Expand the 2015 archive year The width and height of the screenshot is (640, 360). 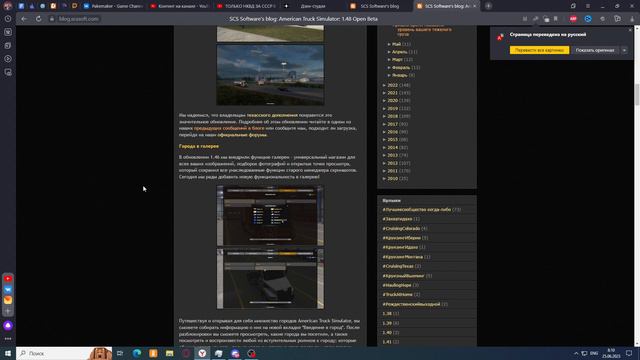pyautogui.click(x=384, y=140)
